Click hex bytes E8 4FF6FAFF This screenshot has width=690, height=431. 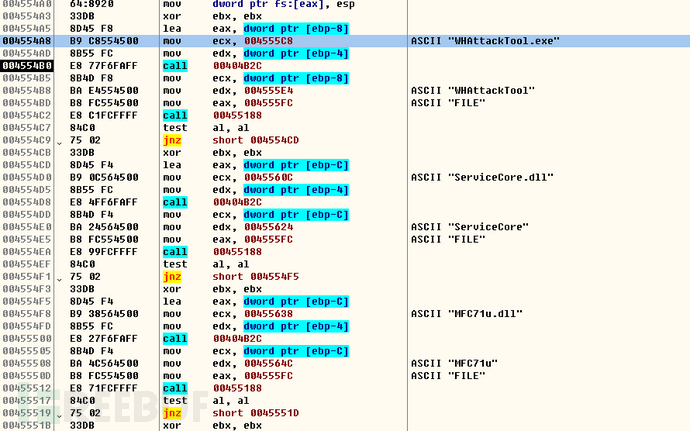pos(104,202)
